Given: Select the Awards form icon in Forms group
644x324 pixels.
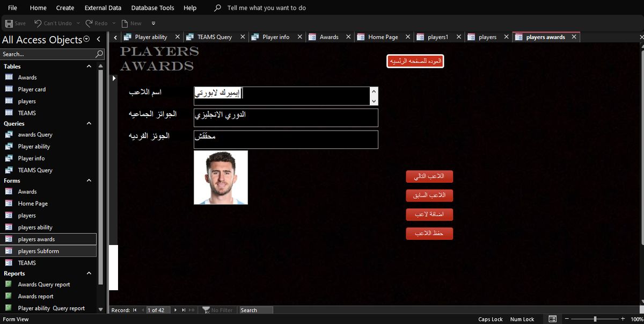Looking at the screenshot, I should click(x=9, y=191).
